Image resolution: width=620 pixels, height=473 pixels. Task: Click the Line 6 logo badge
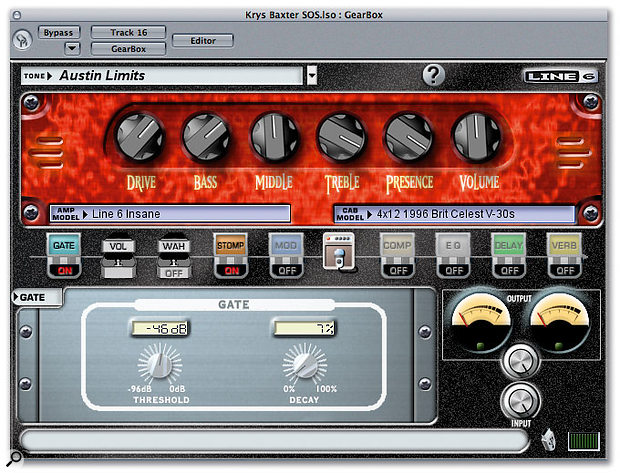pos(561,76)
